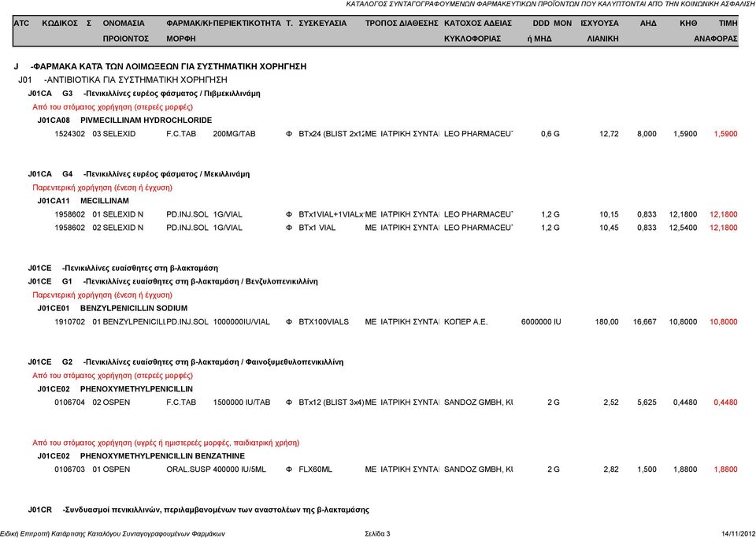The width and height of the screenshot is (756, 538).
Task: Click retail price 10,15
Action: (x=609, y=214)
